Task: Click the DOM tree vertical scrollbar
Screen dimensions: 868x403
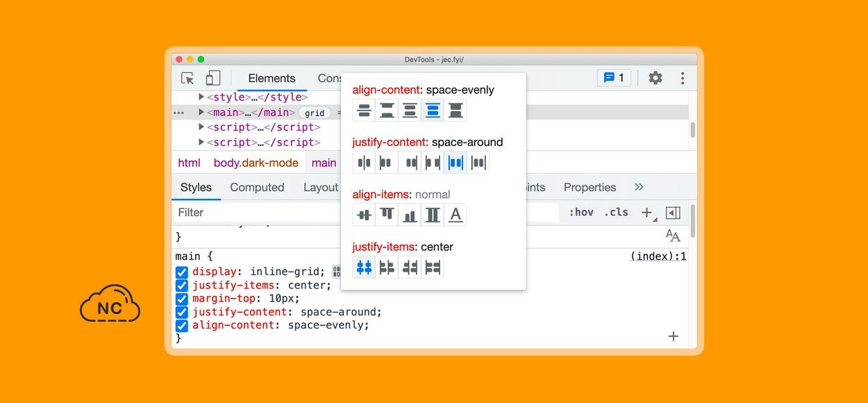Action: pyautogui.click(x=692, y=130)
